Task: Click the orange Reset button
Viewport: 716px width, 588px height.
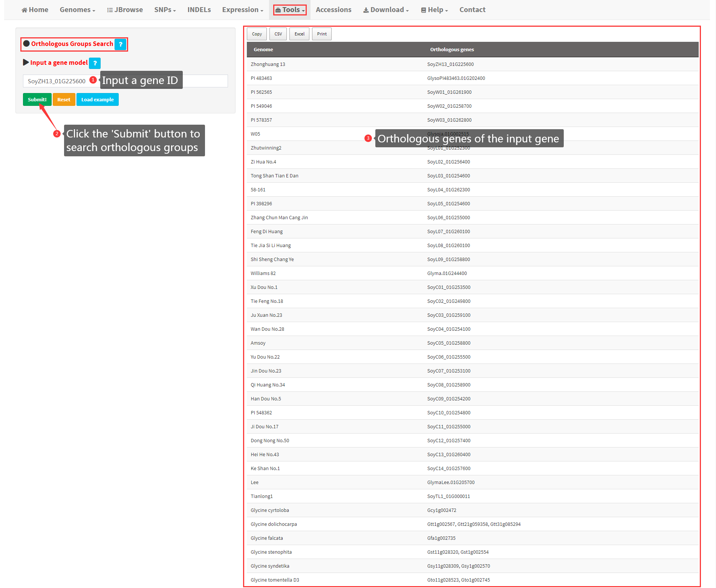Action: point(64,100)
